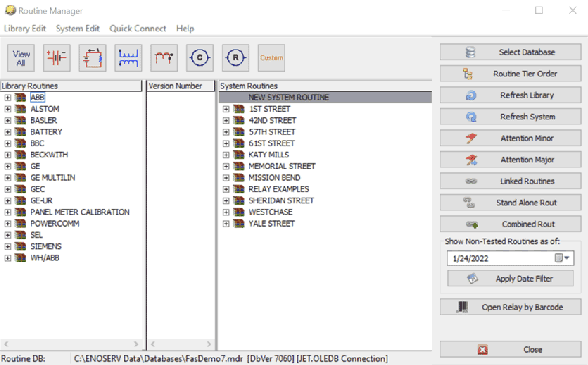
Task: Expand the RELAY EXAMPLES system node
Action: [226, 189]
